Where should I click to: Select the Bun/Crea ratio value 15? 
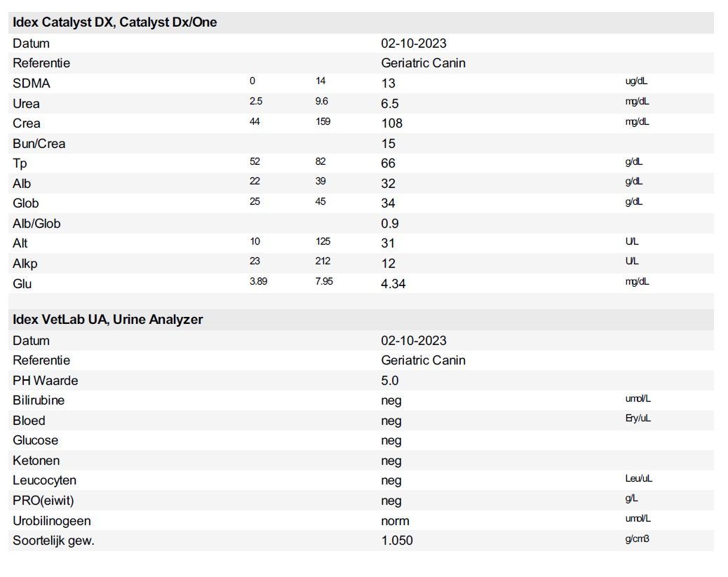tap(388, 144)
